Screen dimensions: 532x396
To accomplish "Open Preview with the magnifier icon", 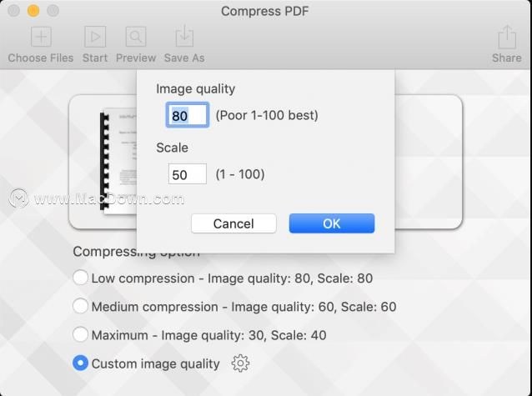I will pos(136,37).
